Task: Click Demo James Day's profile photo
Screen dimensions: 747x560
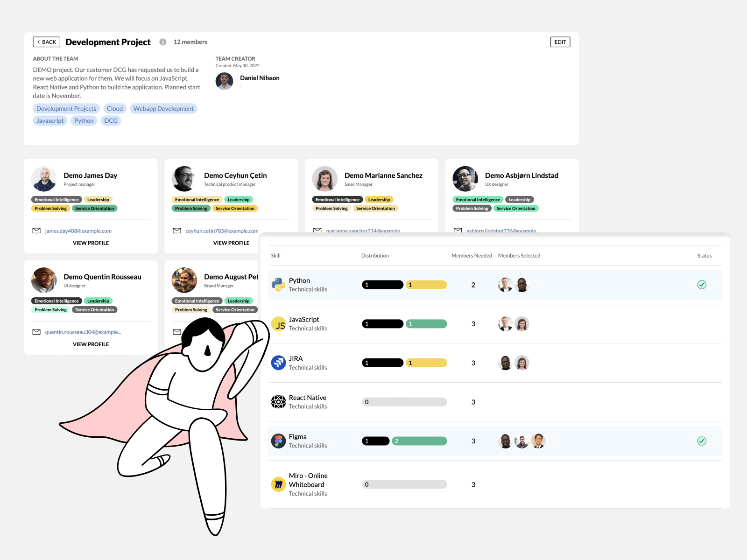Action: click(x=44, y=179)
